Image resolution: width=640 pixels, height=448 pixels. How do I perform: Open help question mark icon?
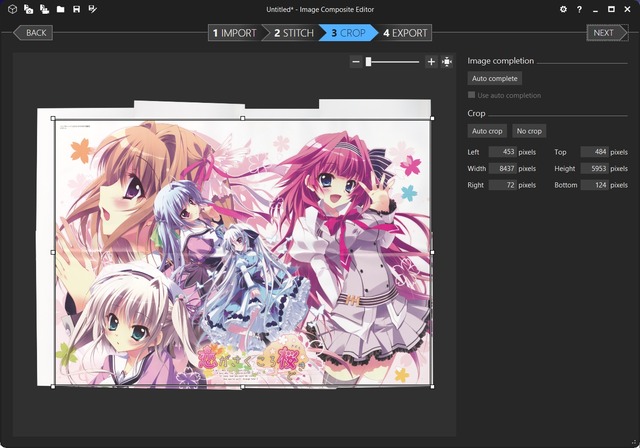[579, 9]
